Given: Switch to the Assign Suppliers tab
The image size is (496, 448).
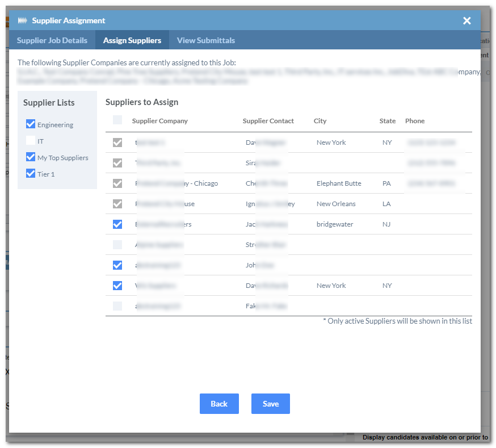Looking at the screenshot, I should [132, 40].
